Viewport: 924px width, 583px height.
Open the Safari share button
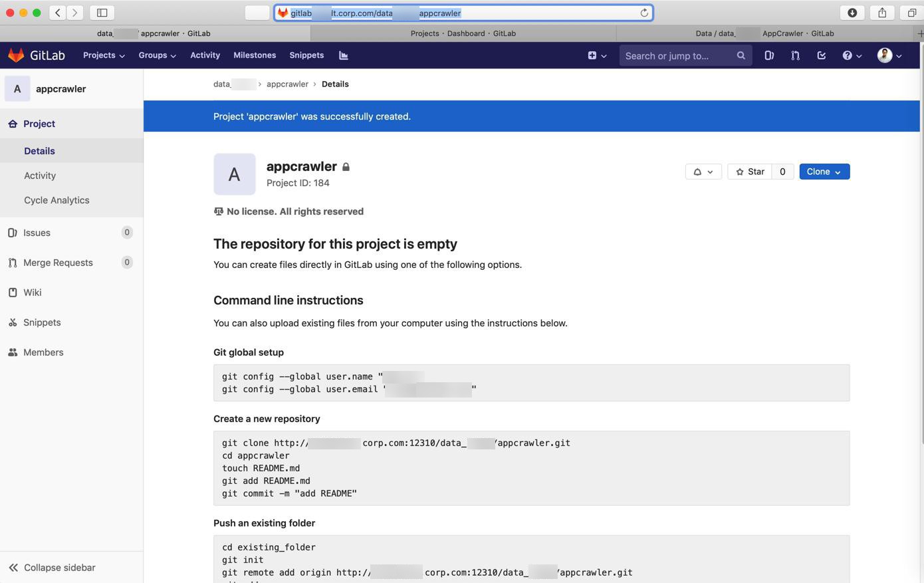[882, 13]
